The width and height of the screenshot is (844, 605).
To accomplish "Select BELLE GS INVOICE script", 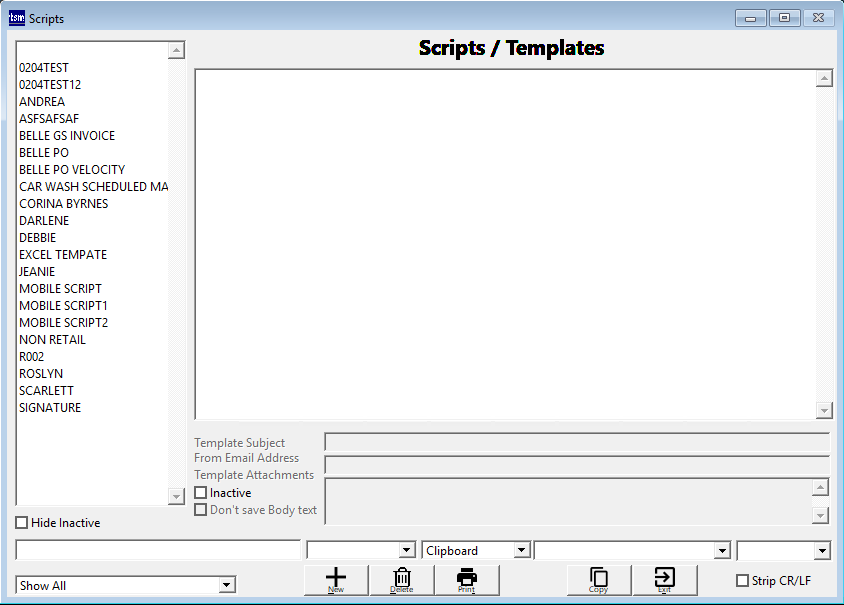I will tap(67, 136).
